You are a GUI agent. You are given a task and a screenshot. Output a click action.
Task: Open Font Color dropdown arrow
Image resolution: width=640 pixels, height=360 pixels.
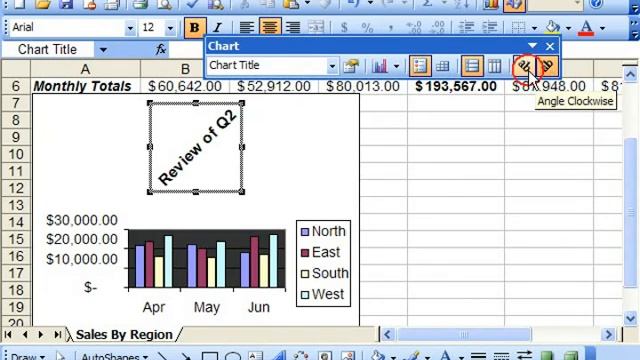(x=602, y=28)
